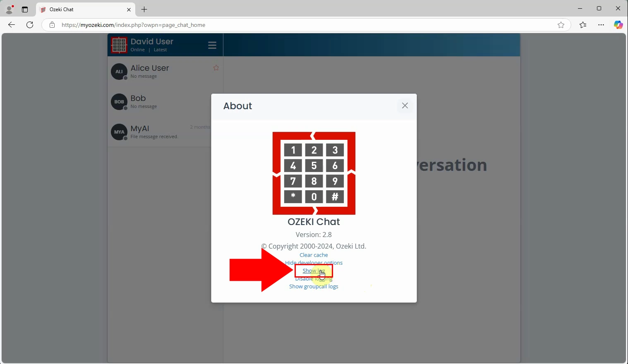
Task: Click the OZEKI Chat title text
Action: tap(314, 222)
